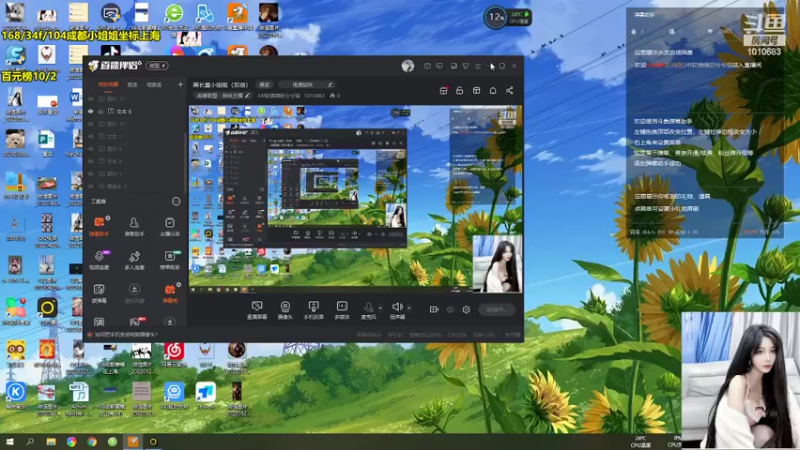Image resolution: width=800 pixels, height=450 pixels.
Task: Open the taskbar search icon
Action: coord(30,442)
